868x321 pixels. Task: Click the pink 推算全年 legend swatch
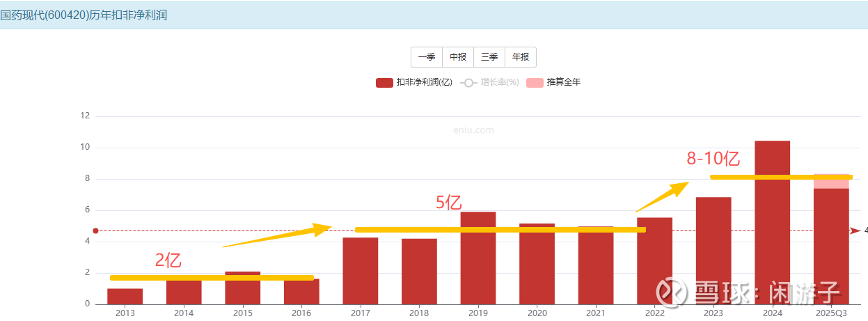[535, 83]
